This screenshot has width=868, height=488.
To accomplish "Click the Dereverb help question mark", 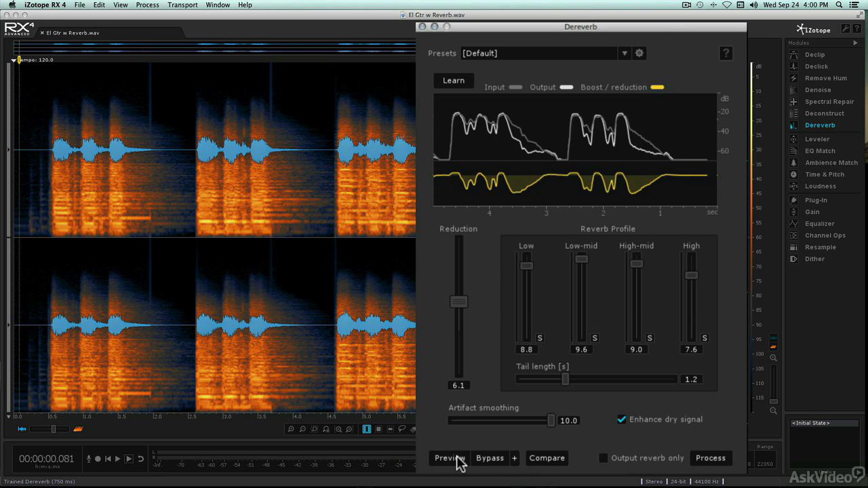I will coord(726,53).
